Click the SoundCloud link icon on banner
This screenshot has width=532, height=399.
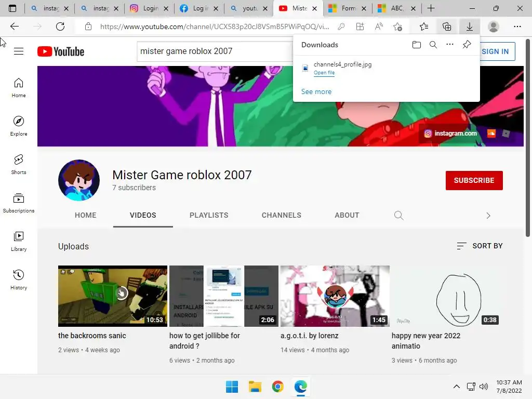[x=491, y=134]
